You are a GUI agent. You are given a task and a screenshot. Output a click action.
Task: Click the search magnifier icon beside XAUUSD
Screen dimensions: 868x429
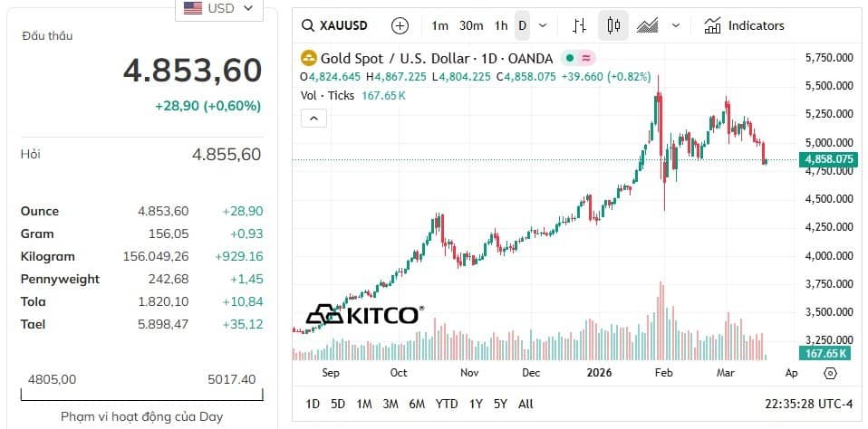pos(308,25)
